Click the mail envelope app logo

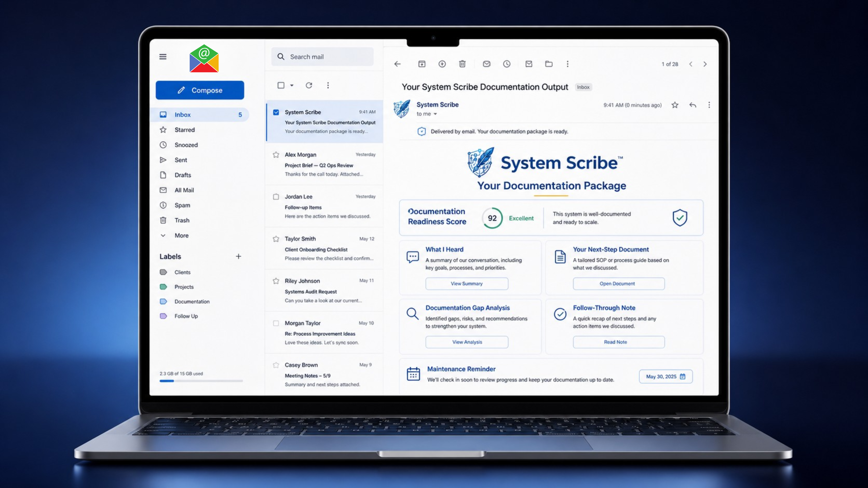pyautogui.click(x=204, y=58)
